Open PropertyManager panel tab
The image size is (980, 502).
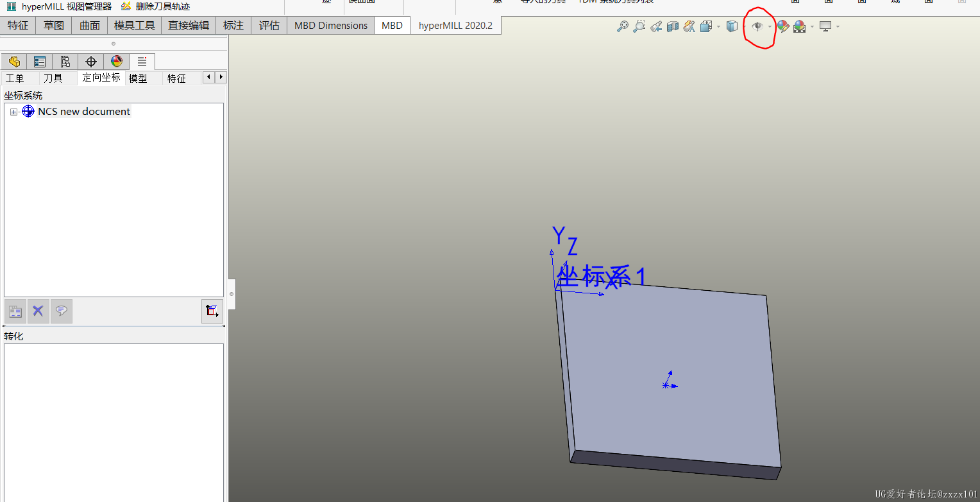(40, 62)
